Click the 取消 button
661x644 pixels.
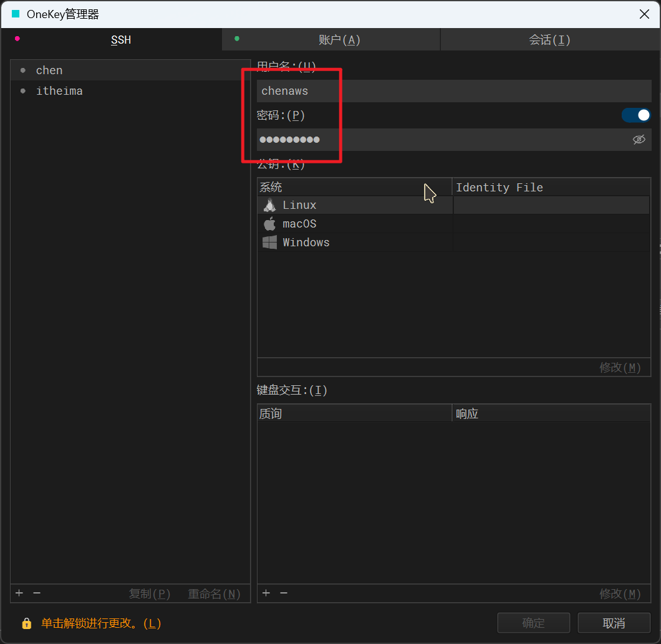pos(614,623)
